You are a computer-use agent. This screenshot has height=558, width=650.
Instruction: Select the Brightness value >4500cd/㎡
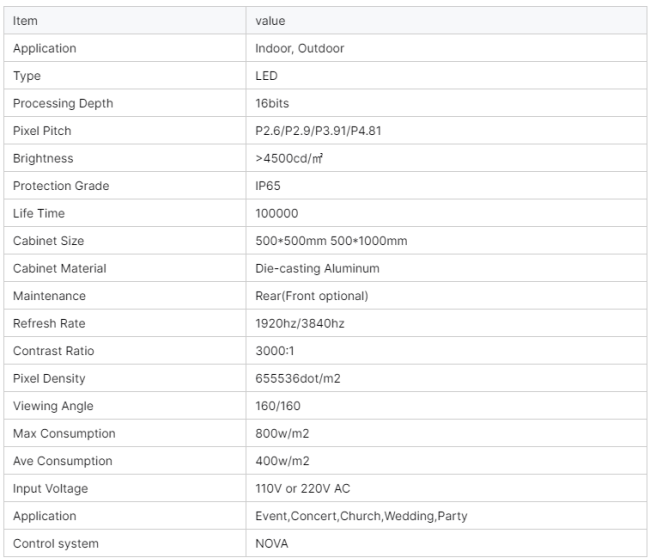[x=289, y=158]
